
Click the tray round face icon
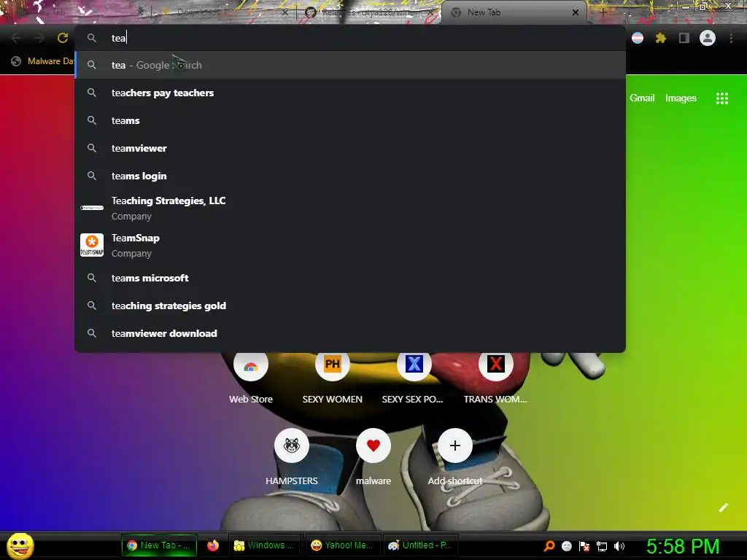(x=566, y=545)
